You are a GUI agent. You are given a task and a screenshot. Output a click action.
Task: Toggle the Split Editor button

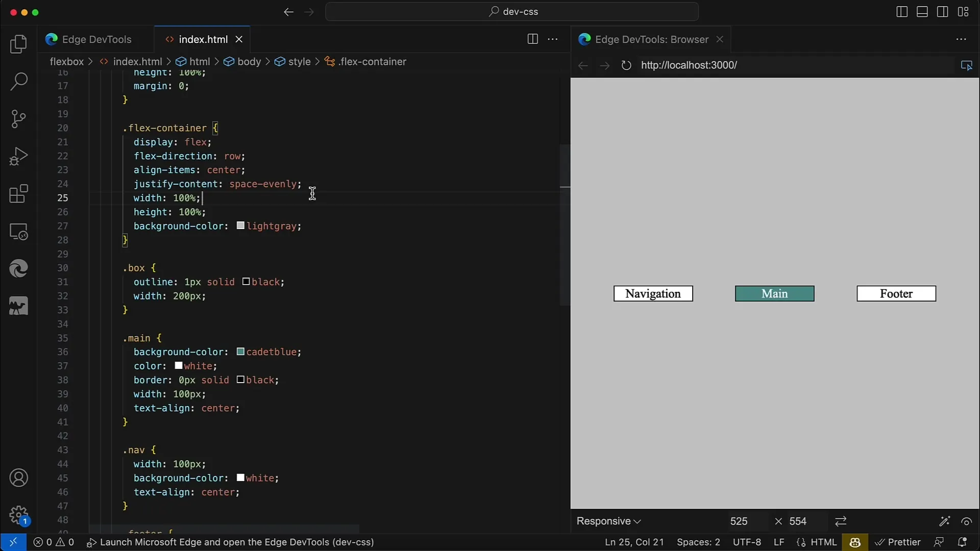pyautogui.click(x=532, y=38)
